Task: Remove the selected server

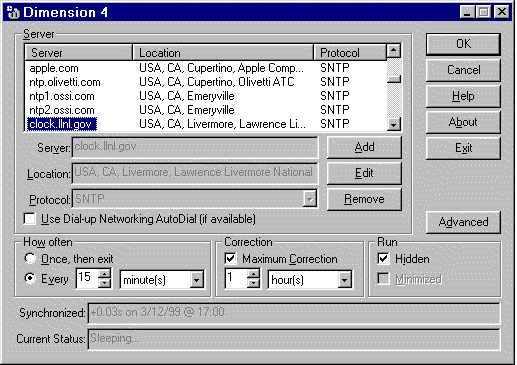Action: (x=364, y=199)
